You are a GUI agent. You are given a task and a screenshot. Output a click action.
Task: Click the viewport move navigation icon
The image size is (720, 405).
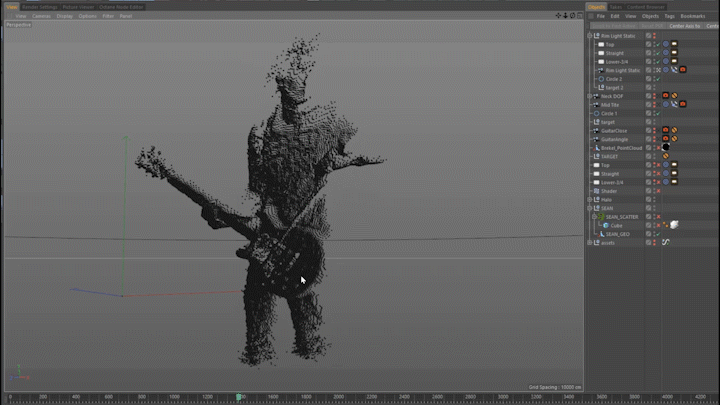558,16
